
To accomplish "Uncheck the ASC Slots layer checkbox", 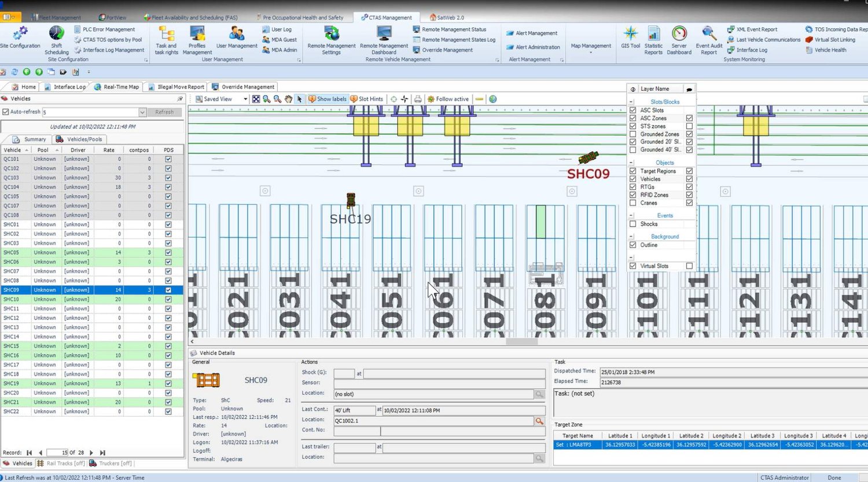I will tap(633, 110).
